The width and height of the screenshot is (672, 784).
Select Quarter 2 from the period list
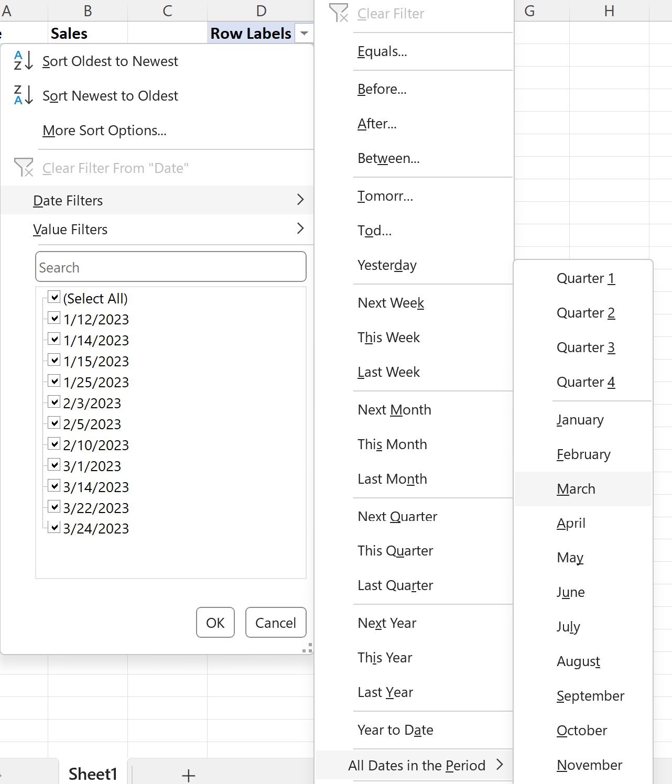coord(586,313)
